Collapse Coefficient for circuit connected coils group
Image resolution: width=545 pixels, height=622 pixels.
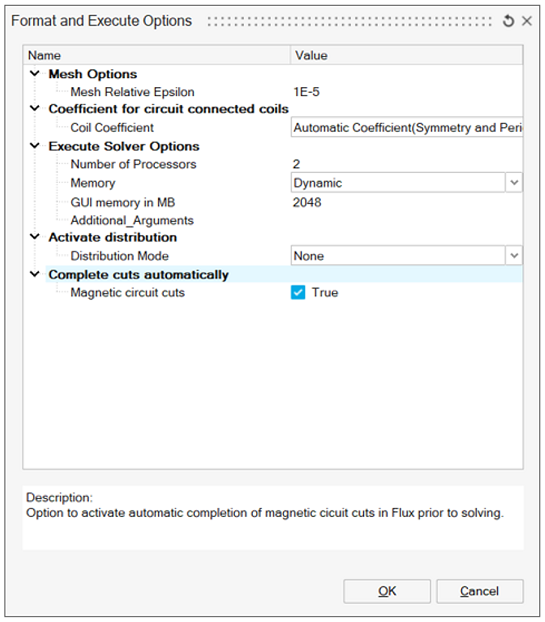[35, 108]
